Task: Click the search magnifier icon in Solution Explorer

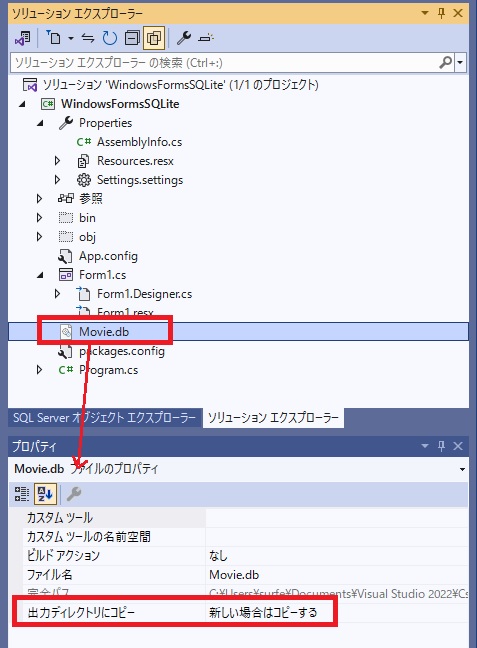Action: [x=446, y=63]
